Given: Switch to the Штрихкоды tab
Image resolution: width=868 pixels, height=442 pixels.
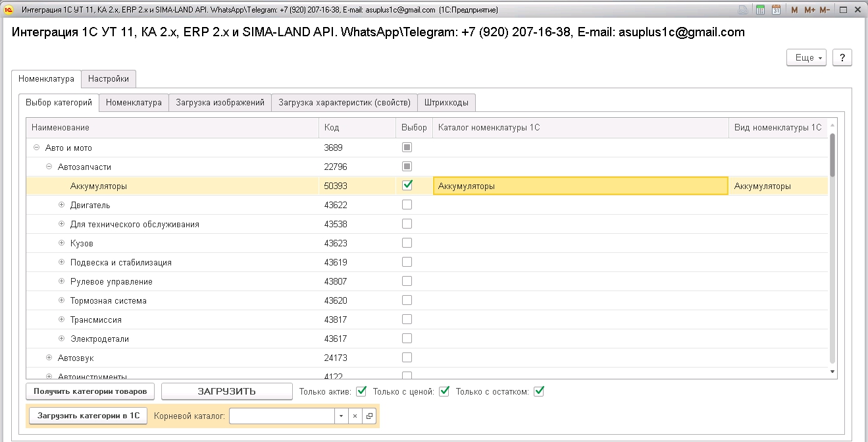Looking at the screenshot, I should (447, 103).
